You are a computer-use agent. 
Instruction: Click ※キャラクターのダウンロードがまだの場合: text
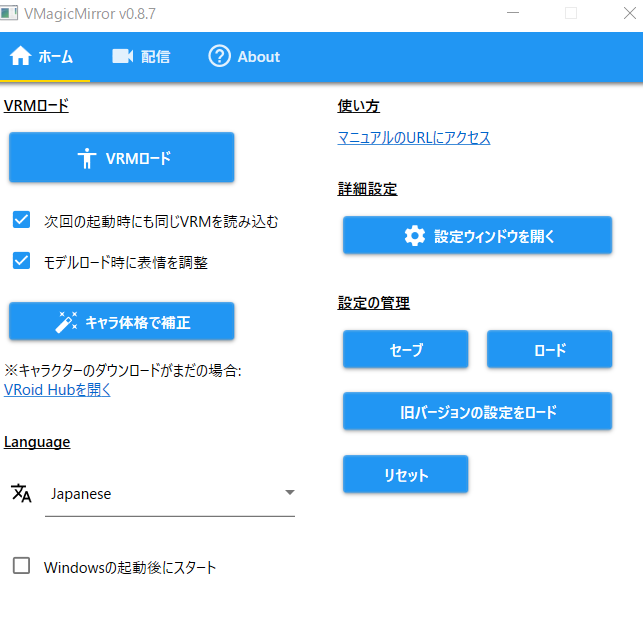(123, 370)
